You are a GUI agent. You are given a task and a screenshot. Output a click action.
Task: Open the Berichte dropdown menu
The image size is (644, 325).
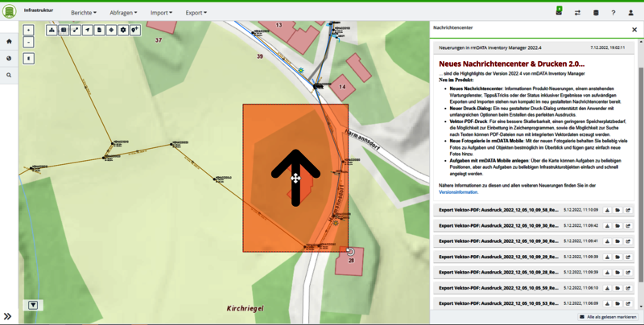(83, 13)
